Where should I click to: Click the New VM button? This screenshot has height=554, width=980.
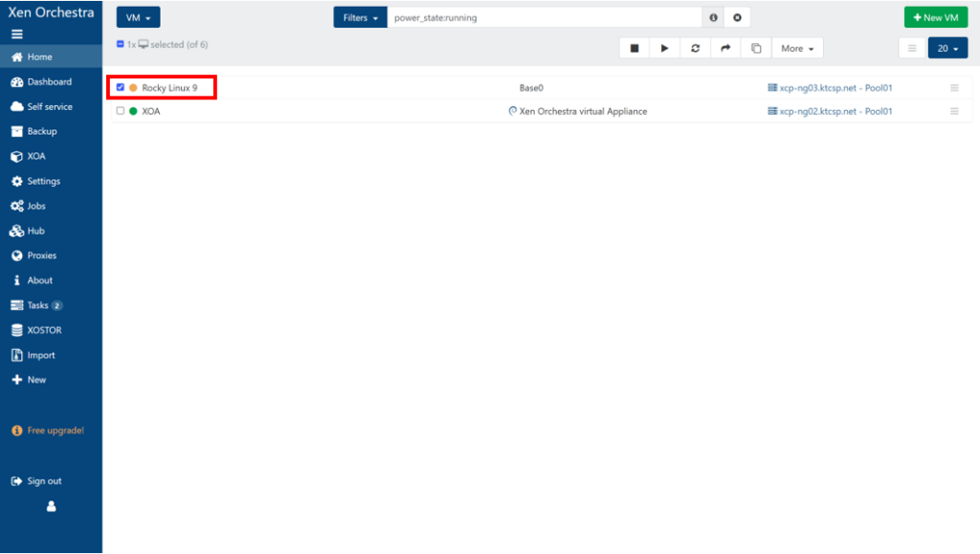click(x=935, y=18)
